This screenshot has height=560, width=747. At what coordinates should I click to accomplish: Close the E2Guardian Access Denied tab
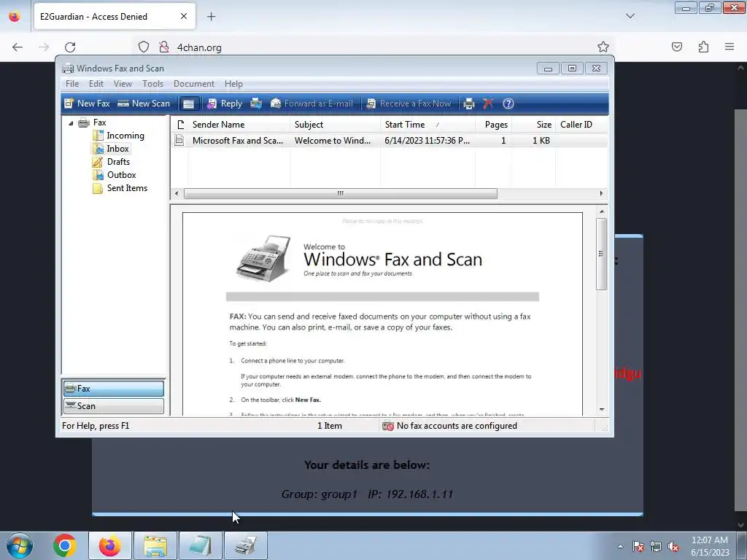(184, 17)
